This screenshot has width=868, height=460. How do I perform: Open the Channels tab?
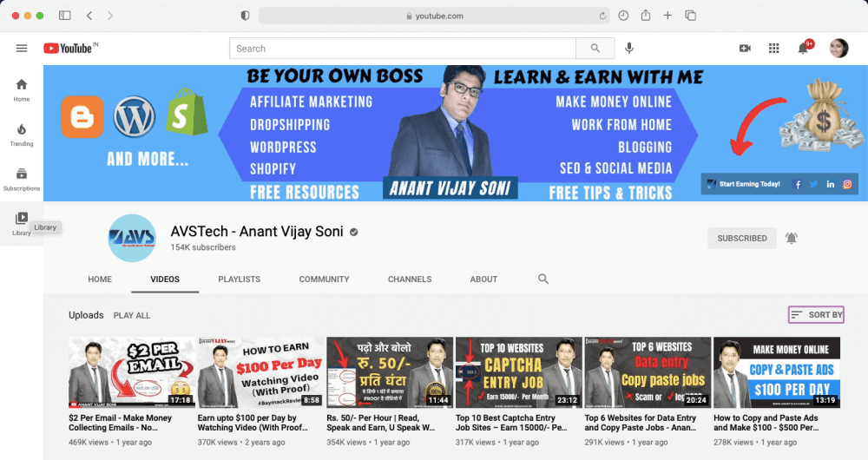pyautogui.click(x=410, y=279)
